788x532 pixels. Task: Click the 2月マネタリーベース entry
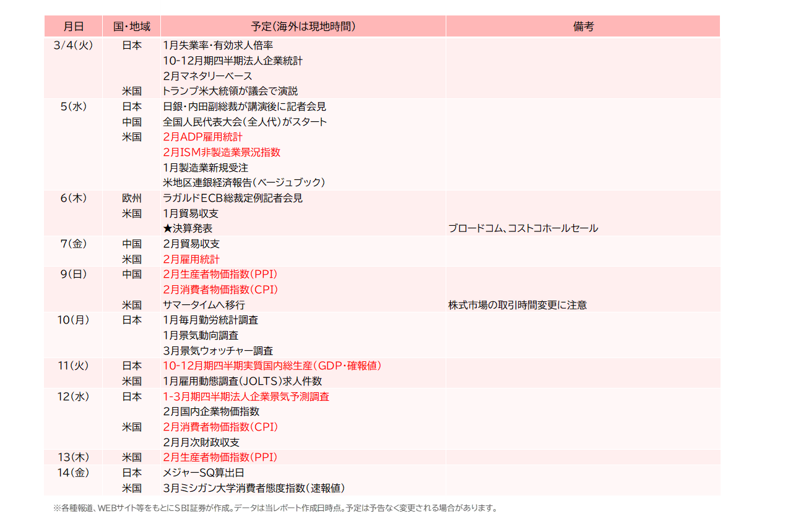207,75
